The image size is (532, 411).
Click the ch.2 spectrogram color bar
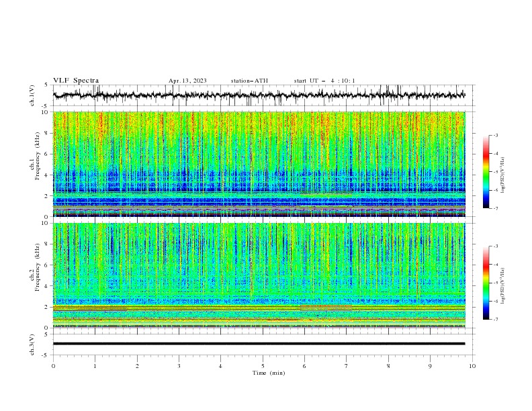pyautogui.click(x=486, y=283)
